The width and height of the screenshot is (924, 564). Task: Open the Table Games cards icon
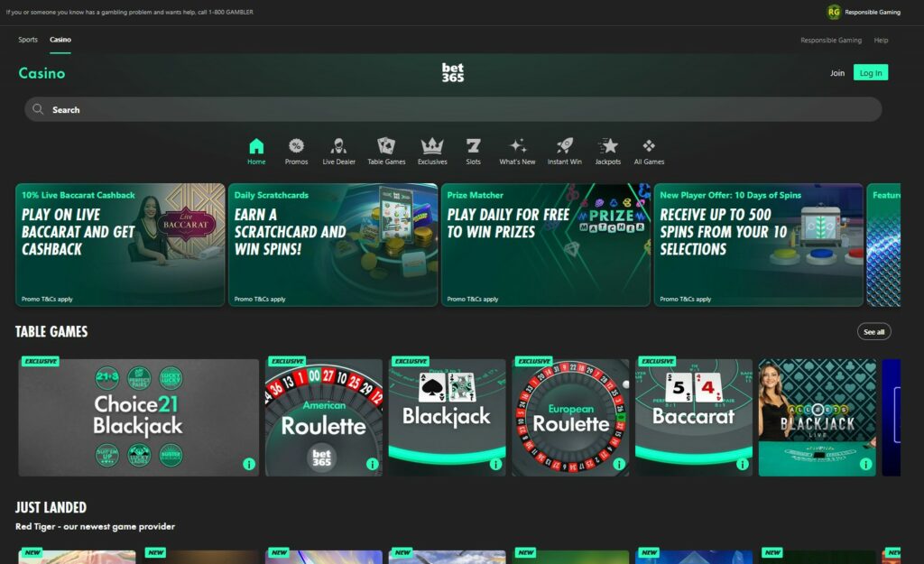coord(386,145)
